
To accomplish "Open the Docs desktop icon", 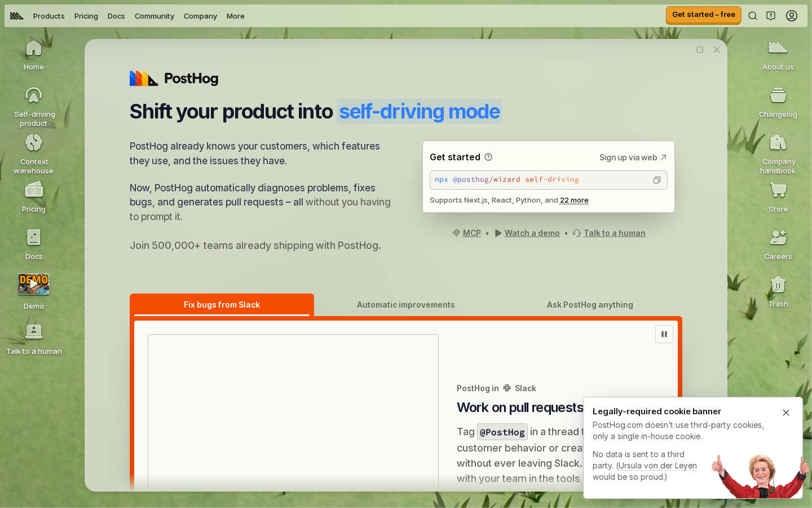I will tap(34, 244).
